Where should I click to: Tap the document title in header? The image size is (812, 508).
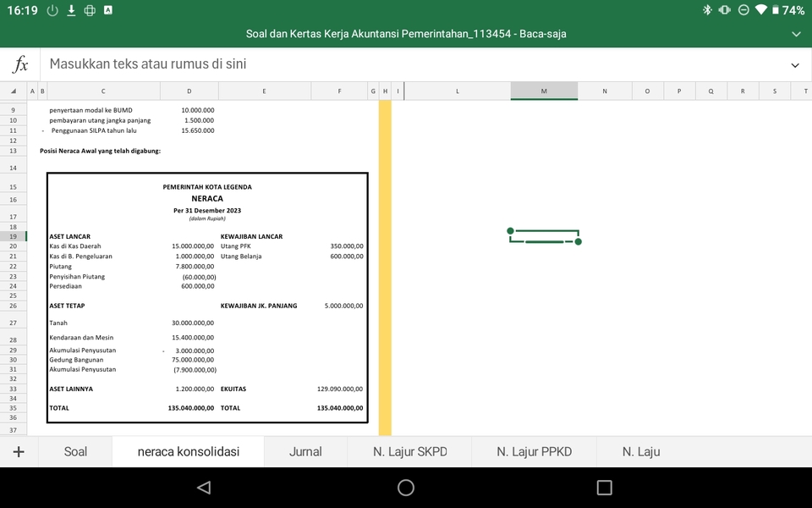[x=406, y=34]
